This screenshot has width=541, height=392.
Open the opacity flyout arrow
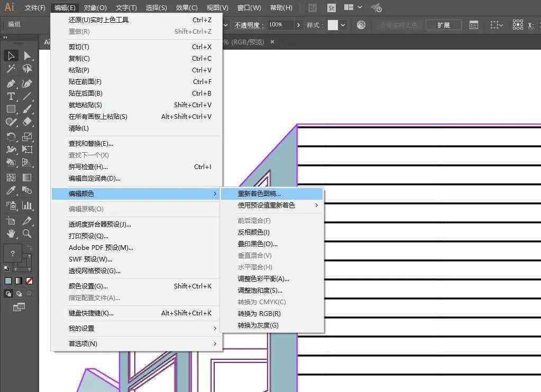pyautogui.click(x=298, y=25)
